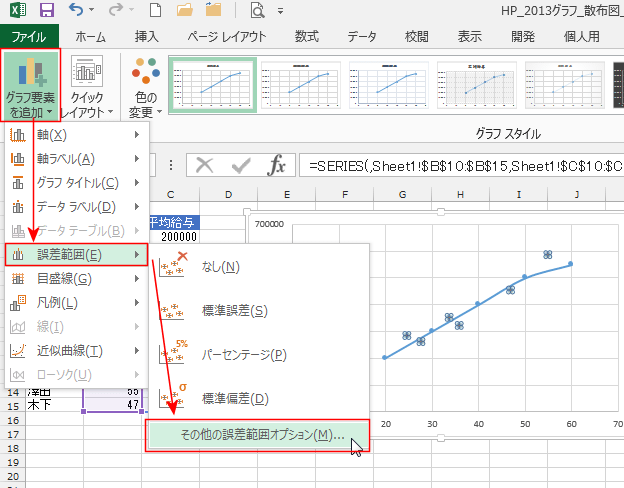The image size is (624, 488).
Task: Click the Print Preview magnifier icon
Action: (257, 12)
